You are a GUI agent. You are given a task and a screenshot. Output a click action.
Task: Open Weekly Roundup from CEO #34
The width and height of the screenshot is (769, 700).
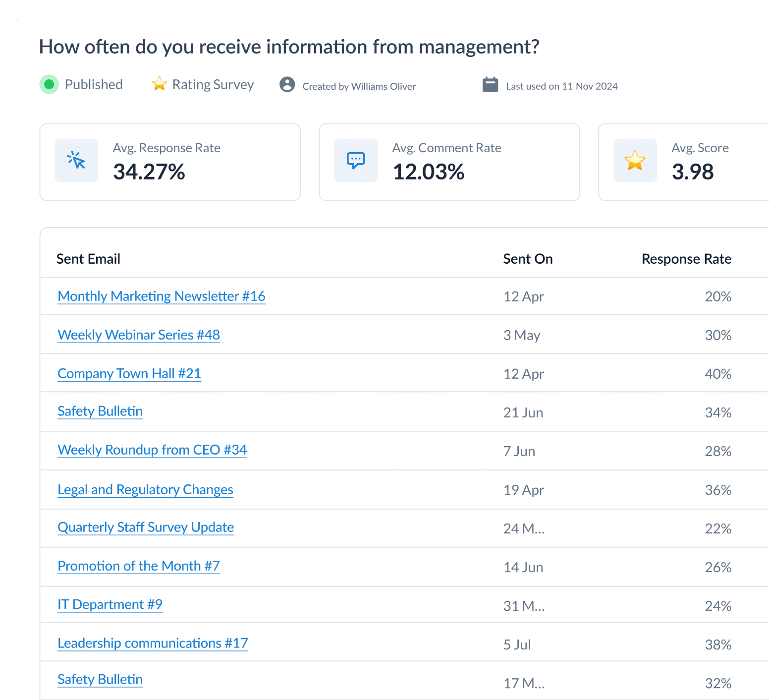[152, 450]
